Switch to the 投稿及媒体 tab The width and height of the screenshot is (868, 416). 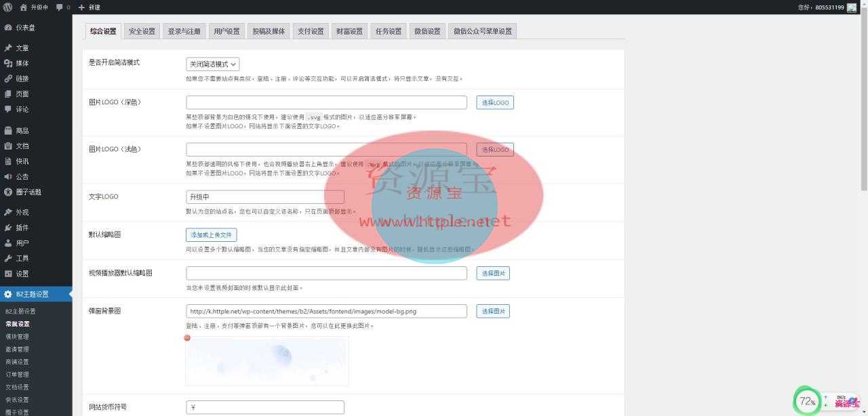tap(269, 31)
